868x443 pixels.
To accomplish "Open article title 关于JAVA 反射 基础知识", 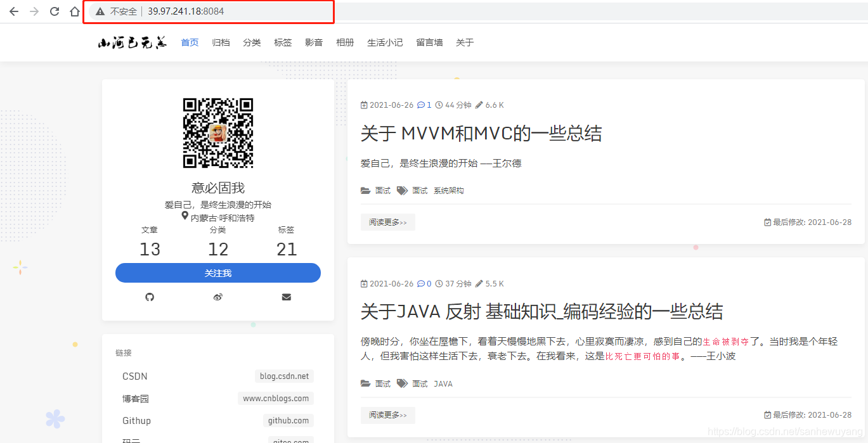I will tap(541, 312).
